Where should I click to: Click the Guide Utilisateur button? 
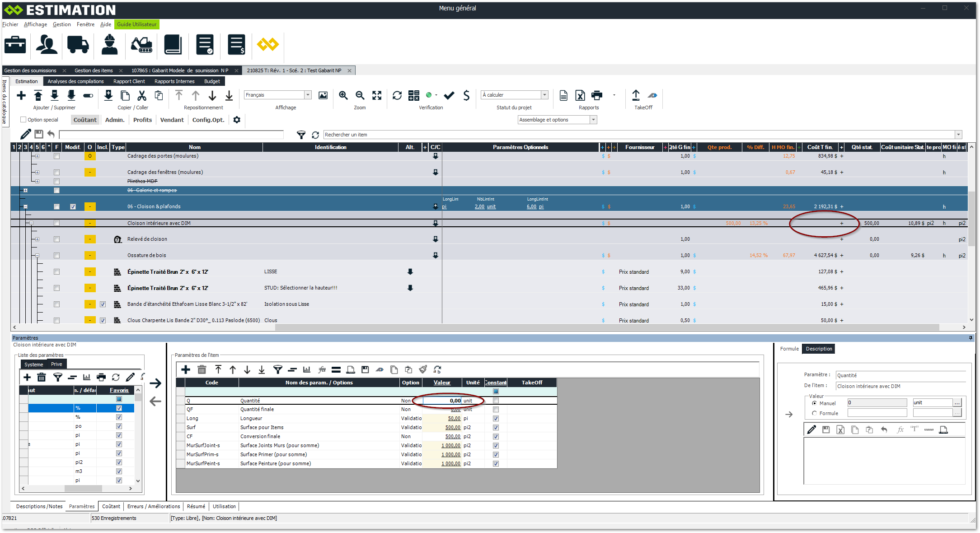[136, 24]
